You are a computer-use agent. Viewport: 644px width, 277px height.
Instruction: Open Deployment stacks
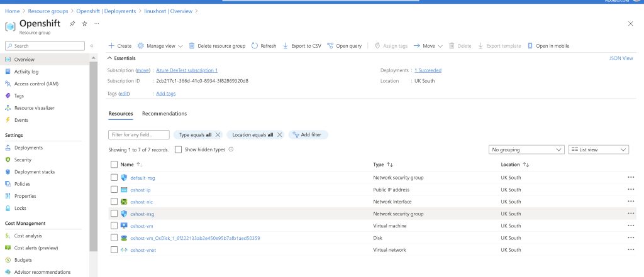[x=35, y=172]
